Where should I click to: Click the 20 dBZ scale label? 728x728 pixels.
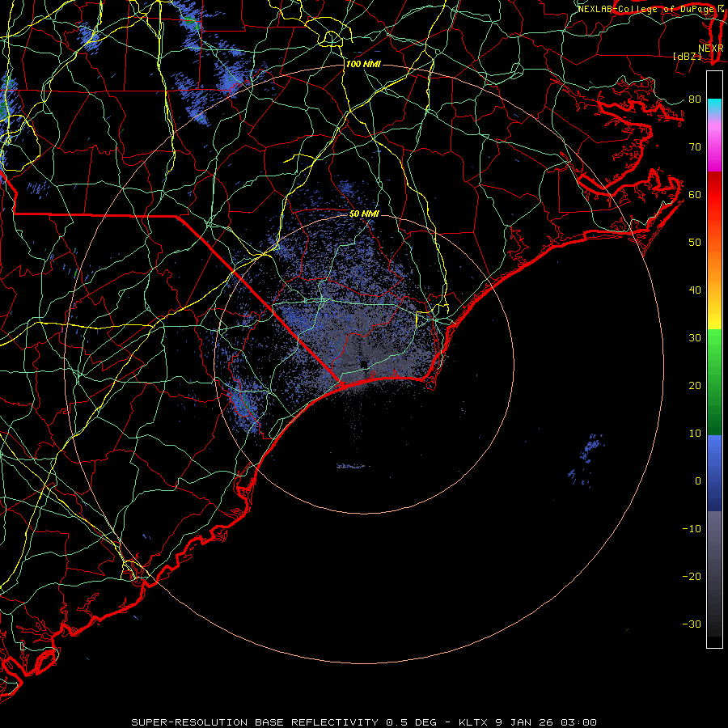[x=695, y=386]
